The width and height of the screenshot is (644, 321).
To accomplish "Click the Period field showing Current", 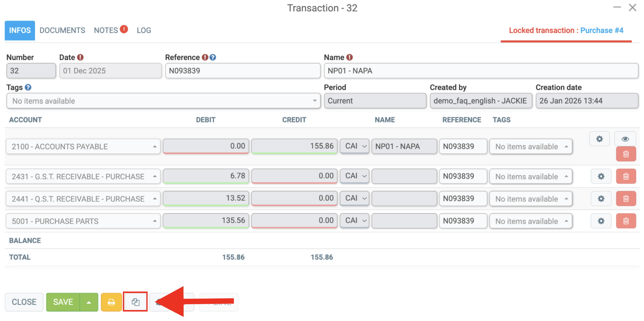I will [x=375, y=101].
